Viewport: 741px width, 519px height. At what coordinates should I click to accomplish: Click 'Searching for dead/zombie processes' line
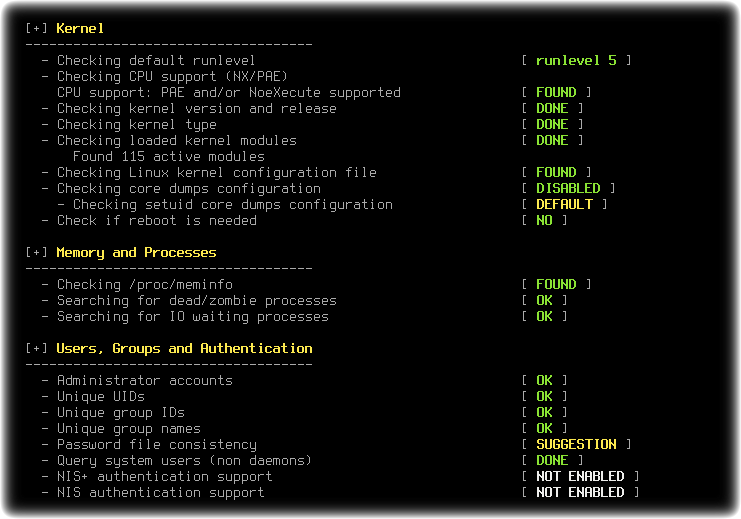click(189, 301)
